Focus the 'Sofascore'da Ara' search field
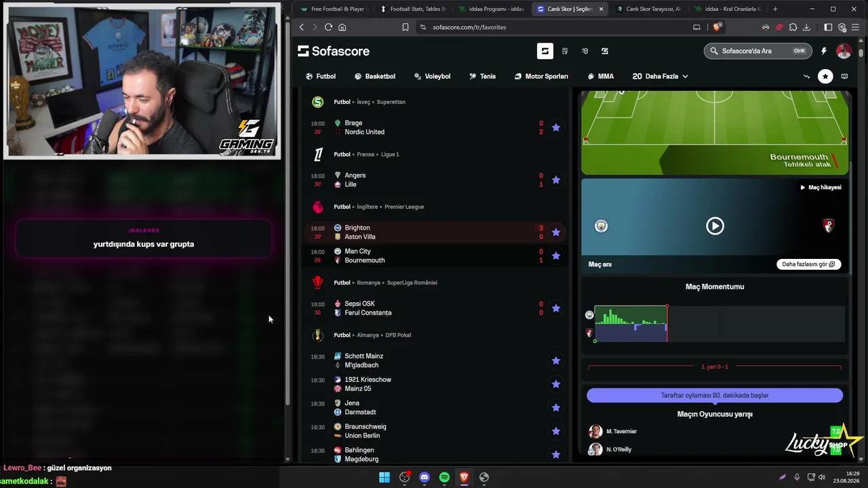 click(x=758, y=51)
